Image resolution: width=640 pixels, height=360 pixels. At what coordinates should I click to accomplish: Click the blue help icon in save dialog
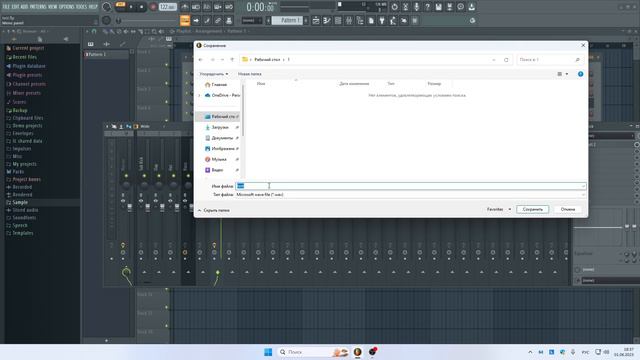point(580,74)
